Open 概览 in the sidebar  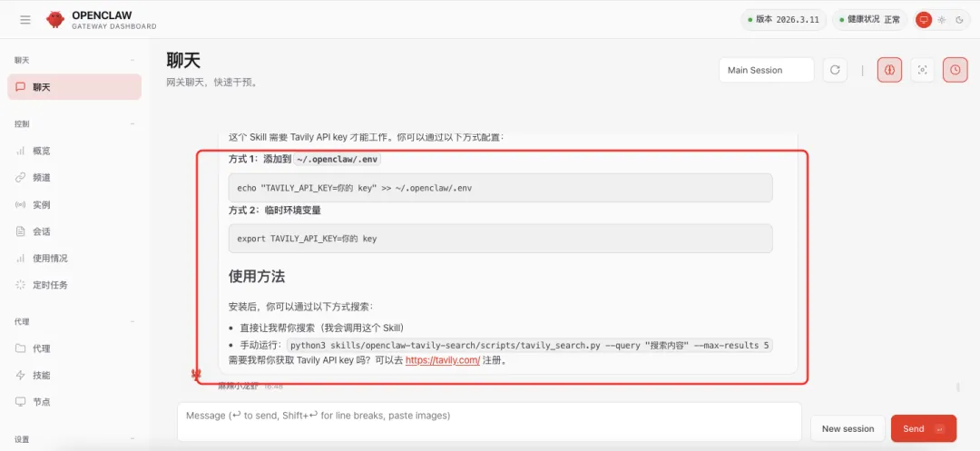(x=74, y=151)
